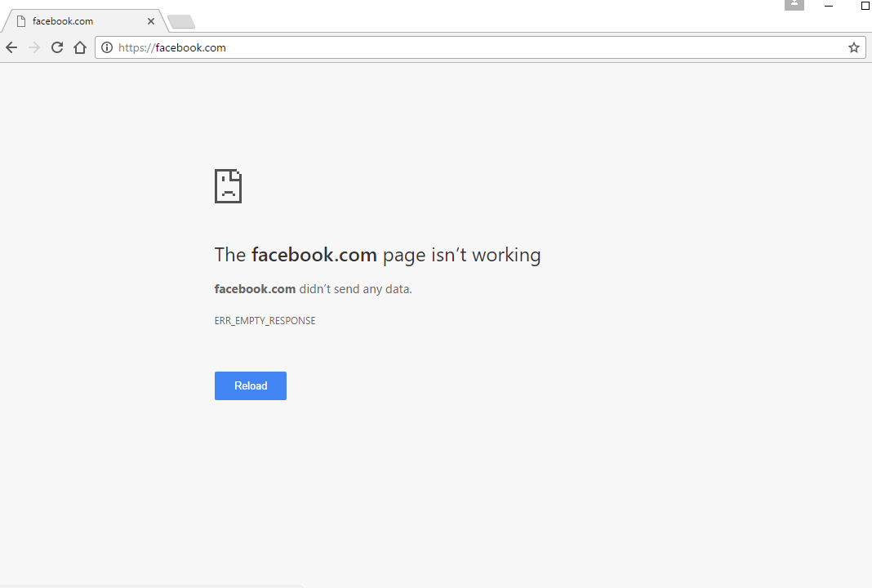Click bold facebook.com in data message
This screenshot has width=872, height=588.
pos(256,289)
